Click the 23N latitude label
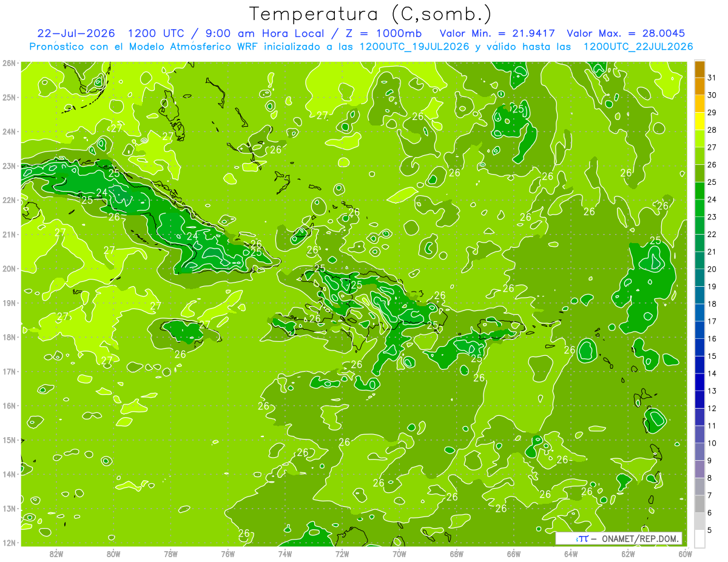This screenshot has width=728, height=562. [9, 166]
